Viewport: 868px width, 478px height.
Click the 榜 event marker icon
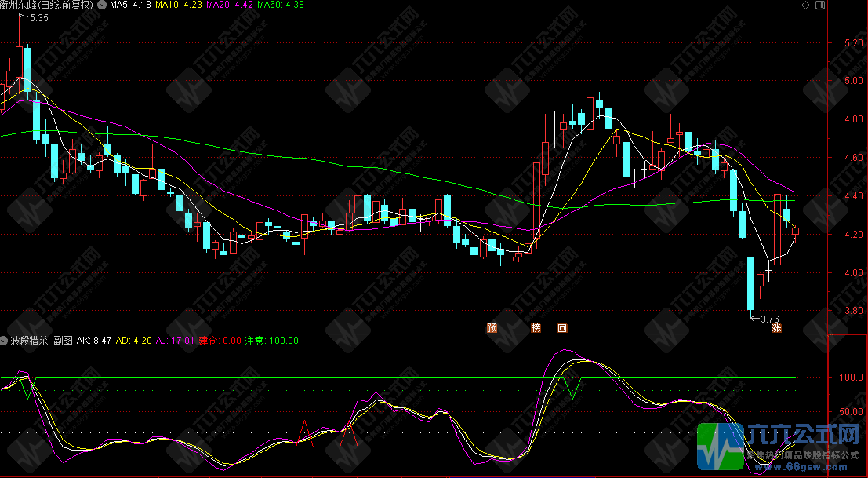(x=537, y=327)
